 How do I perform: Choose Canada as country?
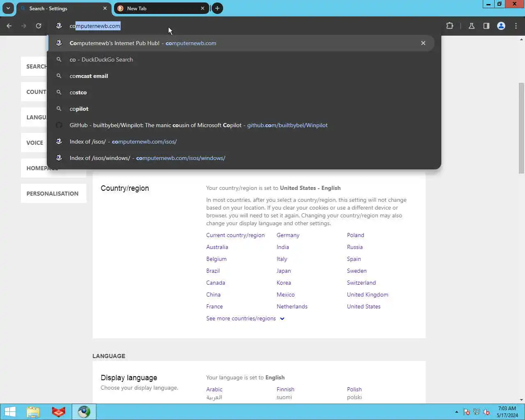(x=215, y=283)
